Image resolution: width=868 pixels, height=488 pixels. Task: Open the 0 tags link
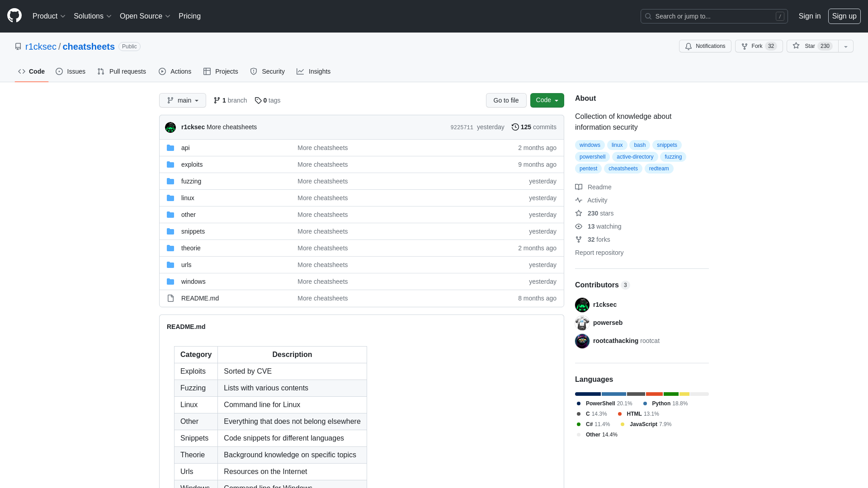268,100
